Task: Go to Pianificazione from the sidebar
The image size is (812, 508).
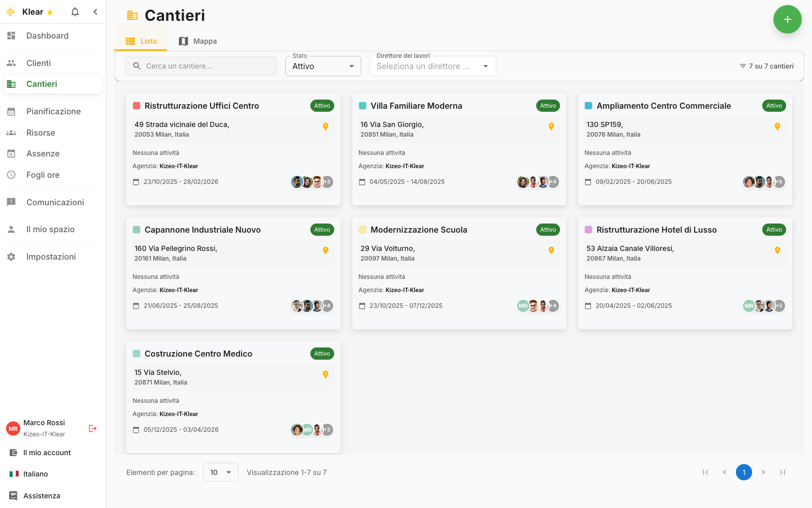Action: coord(53,111)
